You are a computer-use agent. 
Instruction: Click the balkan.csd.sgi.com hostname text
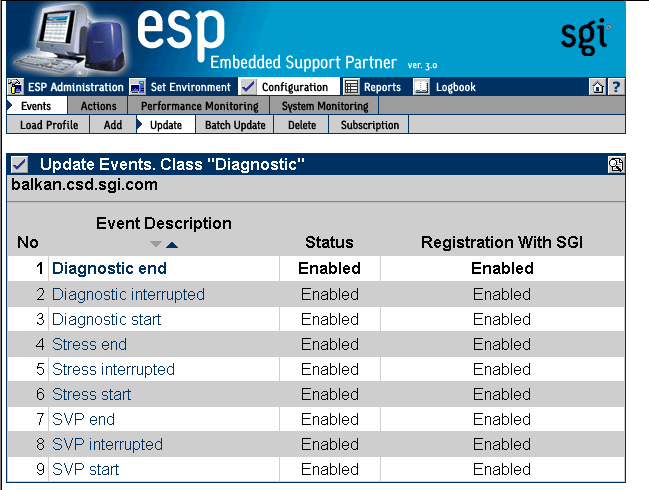click(84, 185)
